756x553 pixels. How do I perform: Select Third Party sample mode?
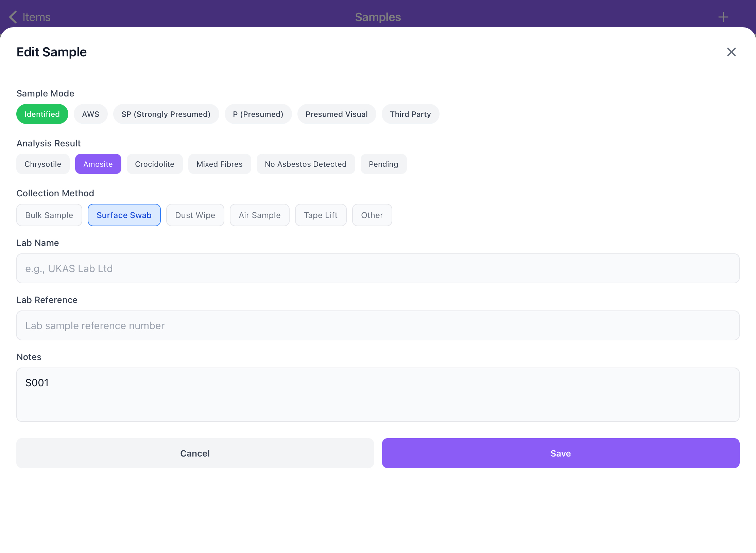(410, 114)
